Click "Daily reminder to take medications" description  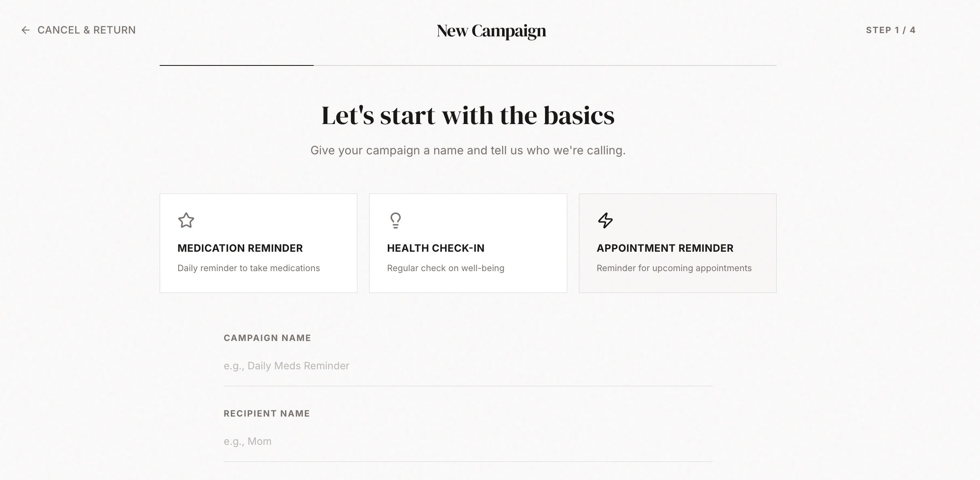[248, 268]
